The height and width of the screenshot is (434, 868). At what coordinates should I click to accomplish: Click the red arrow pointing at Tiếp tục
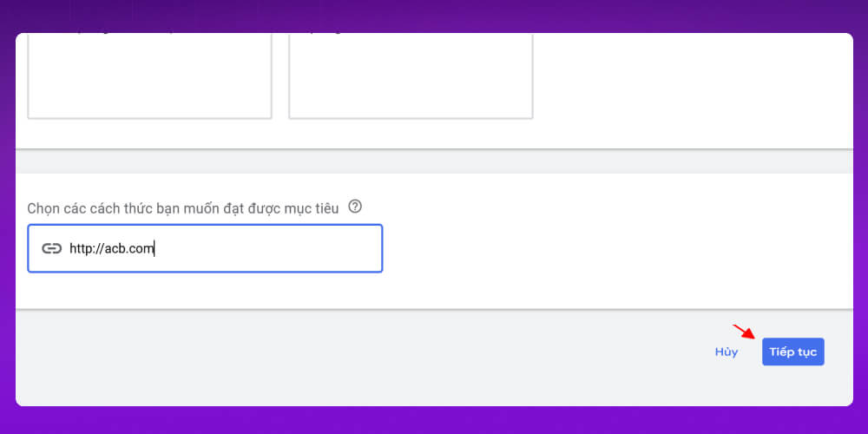744,331
